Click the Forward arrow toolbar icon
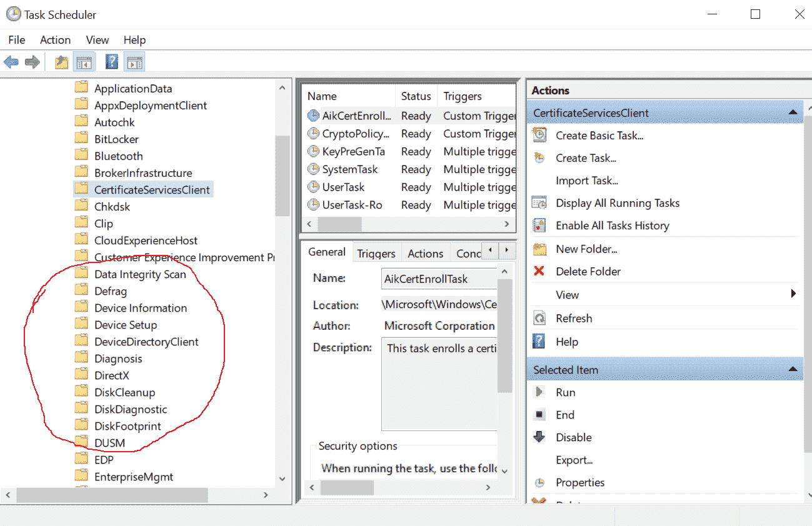This screenshot has width=812, height=526. [x=33, y=62]
